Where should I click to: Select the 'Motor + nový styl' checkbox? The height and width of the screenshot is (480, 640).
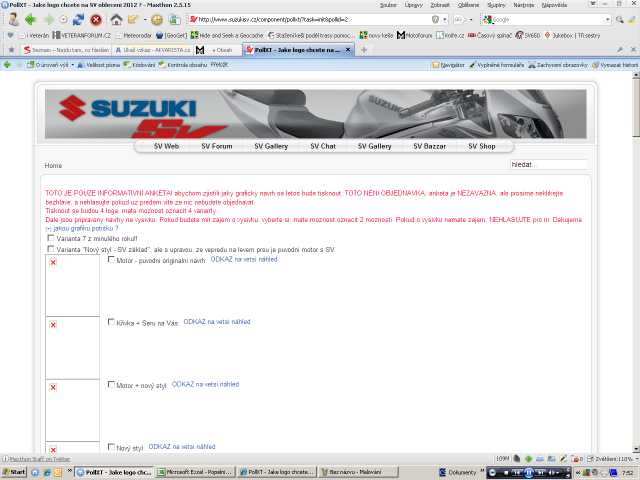(x=111, y=384)
